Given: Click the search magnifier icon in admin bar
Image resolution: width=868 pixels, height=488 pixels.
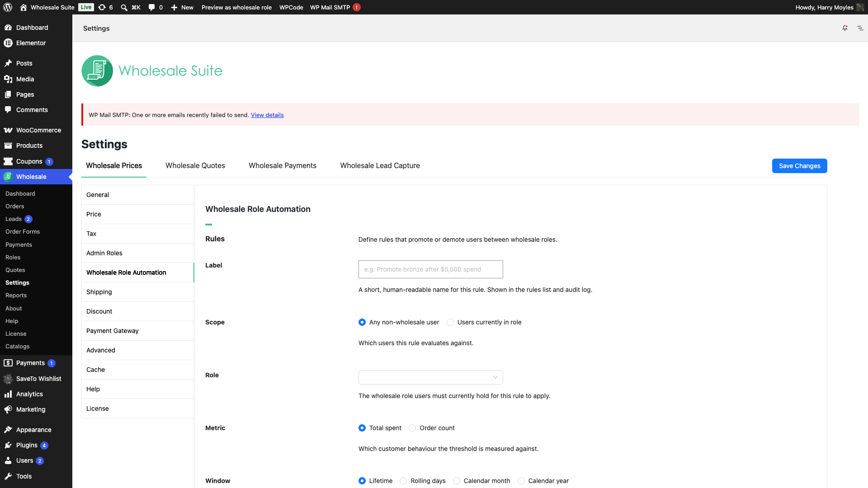Looking at the screenshot, I should click(124, 7).
